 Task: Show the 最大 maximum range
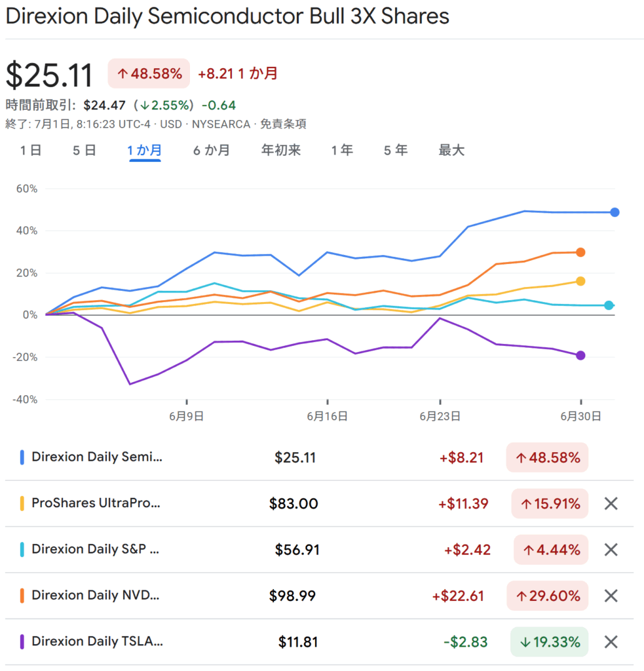[x=451, y=150]
